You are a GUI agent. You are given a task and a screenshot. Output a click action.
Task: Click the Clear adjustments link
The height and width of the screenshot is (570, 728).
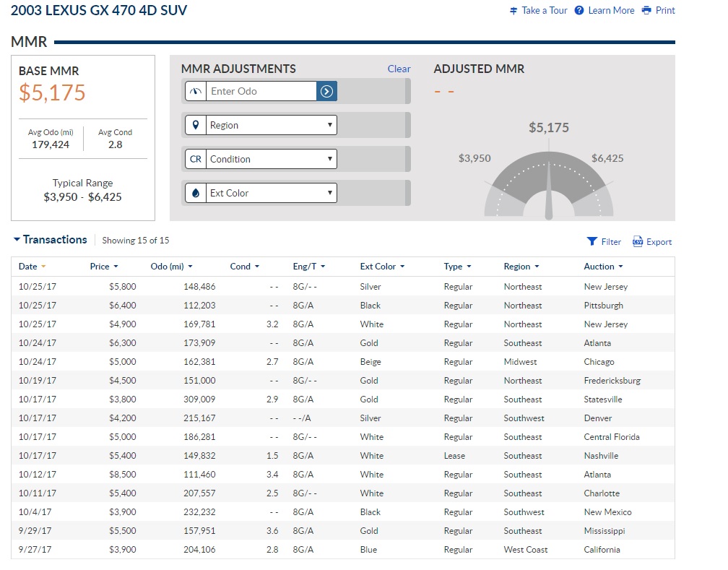point(399,69)
